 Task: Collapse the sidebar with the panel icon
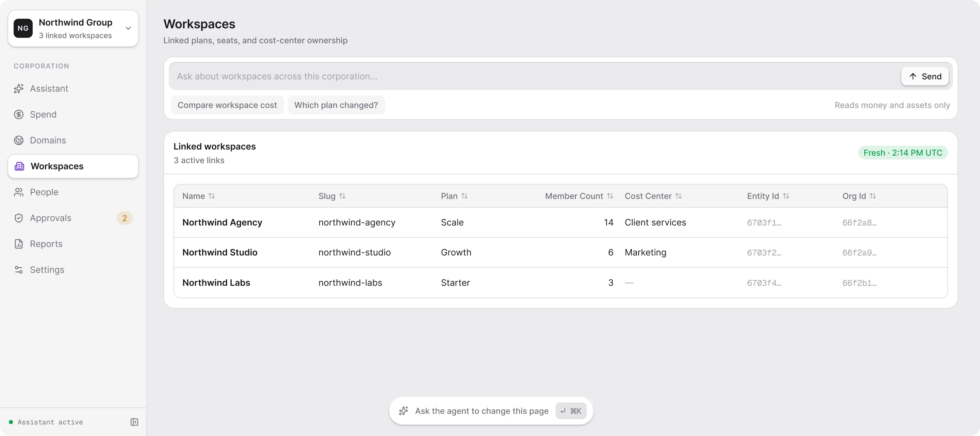pos(134,422)
